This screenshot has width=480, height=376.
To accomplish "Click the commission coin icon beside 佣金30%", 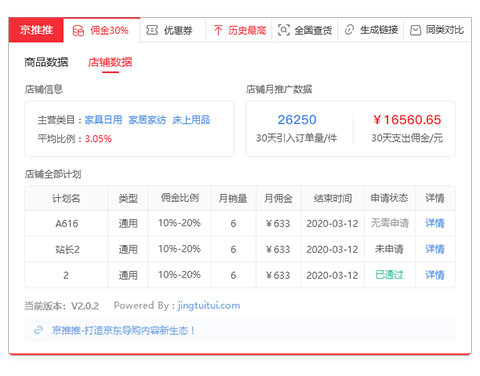I will click(x=78, y=31).
